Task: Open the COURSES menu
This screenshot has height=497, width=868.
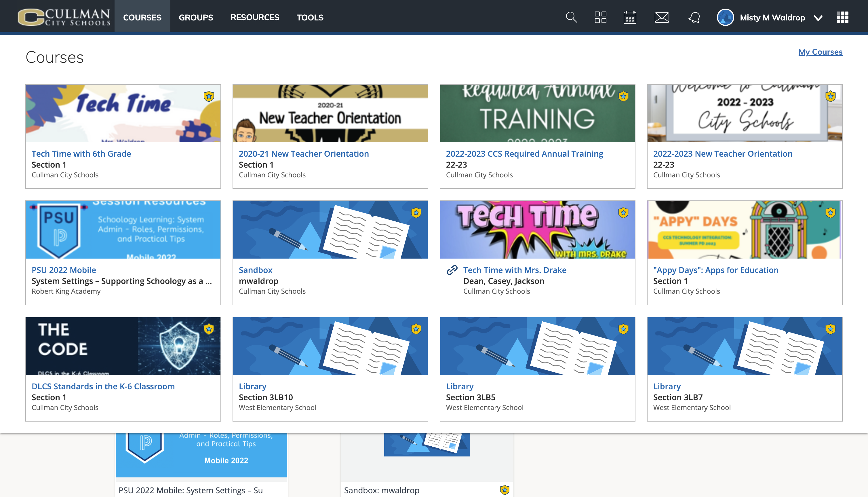Action: (x=142, y=17)
